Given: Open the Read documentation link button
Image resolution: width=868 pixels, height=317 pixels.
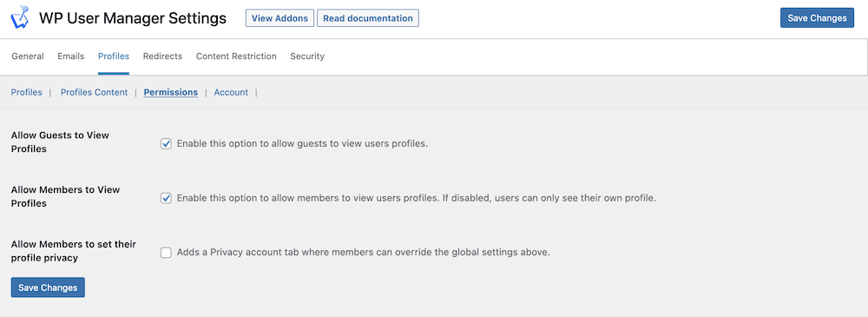Looking at the screenshot, I should click(367, 17).
